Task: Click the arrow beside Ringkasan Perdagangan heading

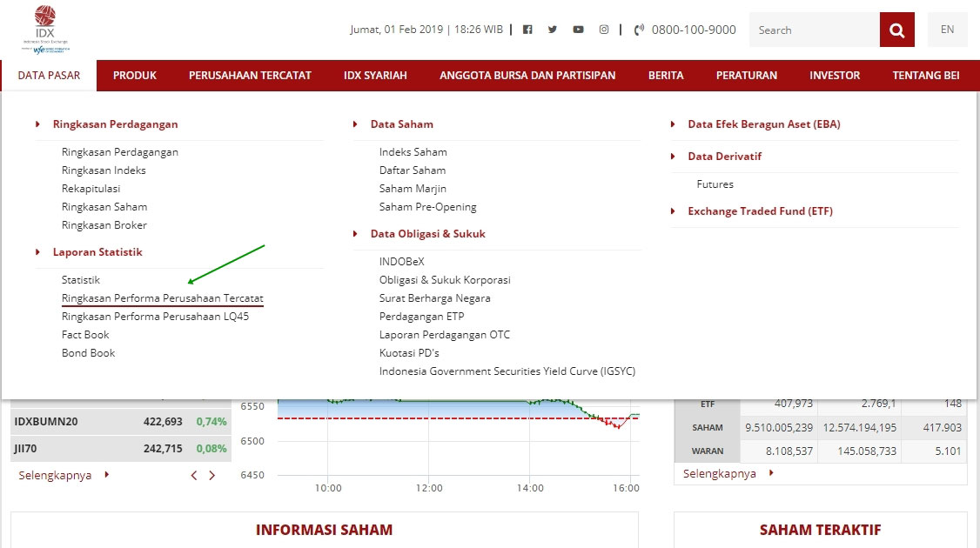Action: tap(37, 124)
